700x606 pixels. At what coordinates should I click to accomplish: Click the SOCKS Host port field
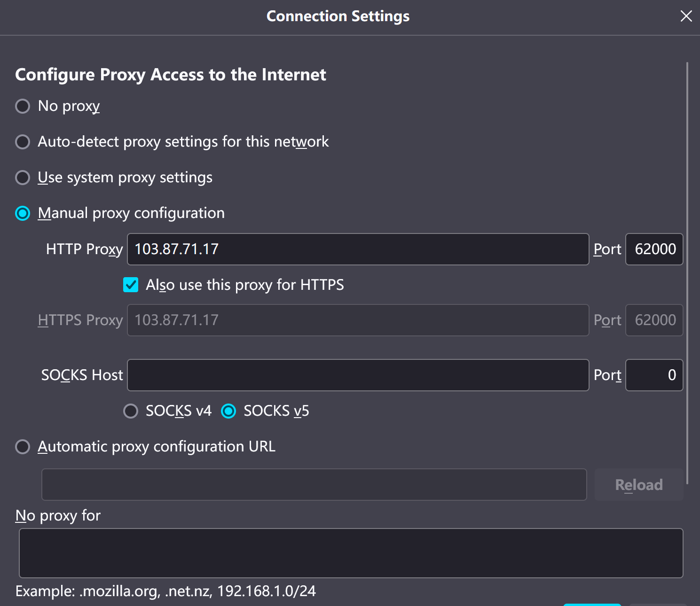pos(654,375)
